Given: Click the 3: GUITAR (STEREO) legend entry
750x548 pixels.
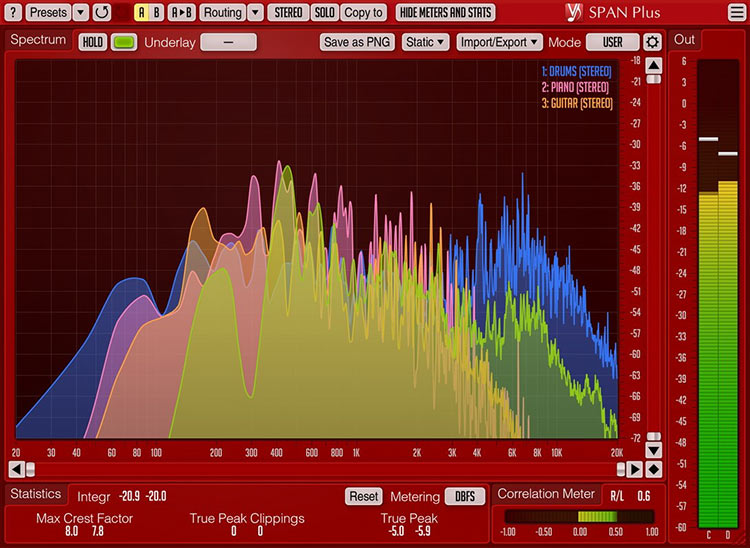Looking at the screenshot, I should pyautogui.click(x=577, y=103).
